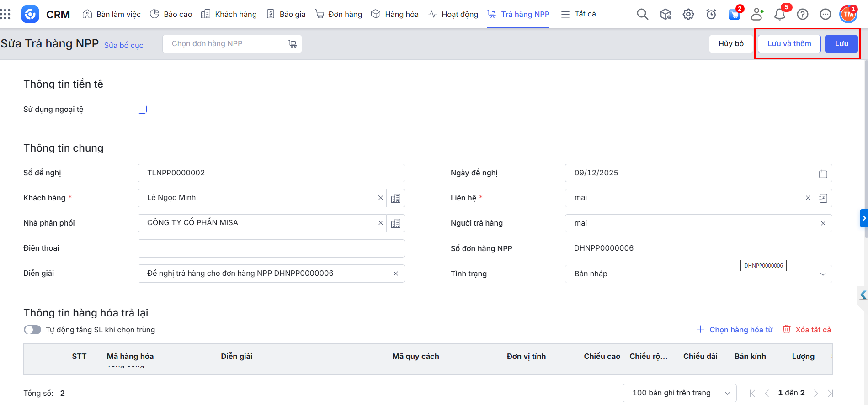Click the Lưu và thêm button
This screenshot has width=868, height=405.
tap(789, 44)
